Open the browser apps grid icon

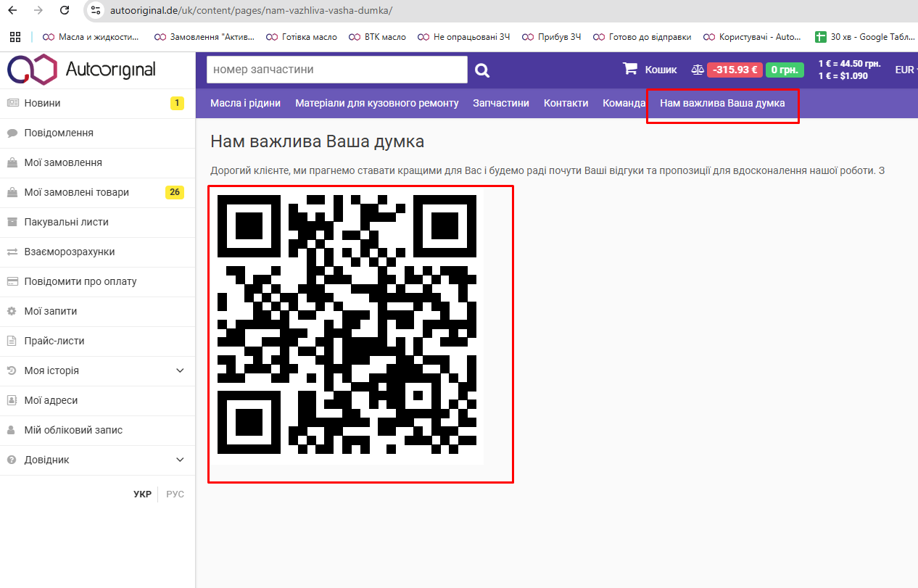[x=15, y=37]
